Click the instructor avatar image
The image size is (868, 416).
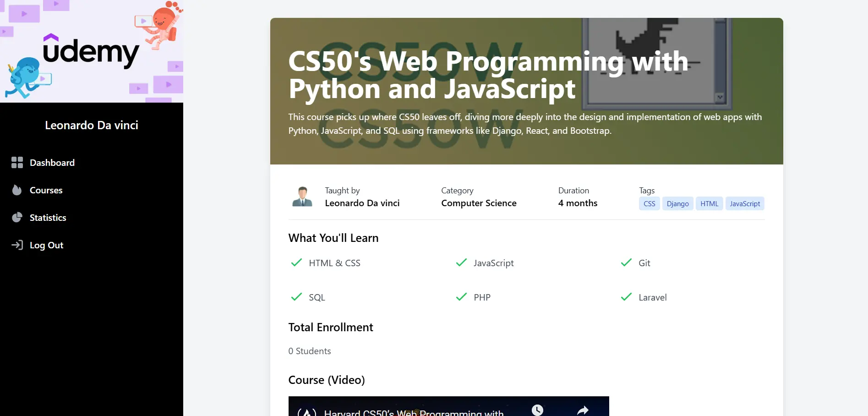coord(302,197)
